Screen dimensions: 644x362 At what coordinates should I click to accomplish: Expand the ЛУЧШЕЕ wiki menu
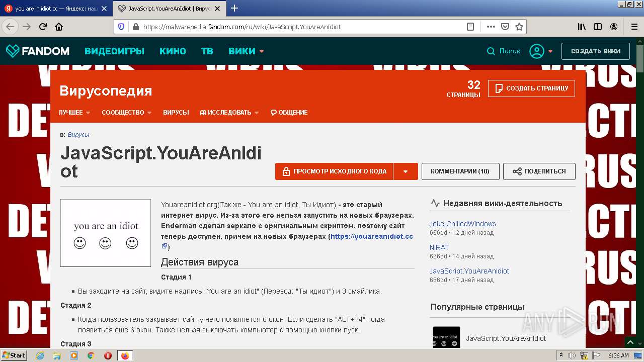(x=74, y=113)
